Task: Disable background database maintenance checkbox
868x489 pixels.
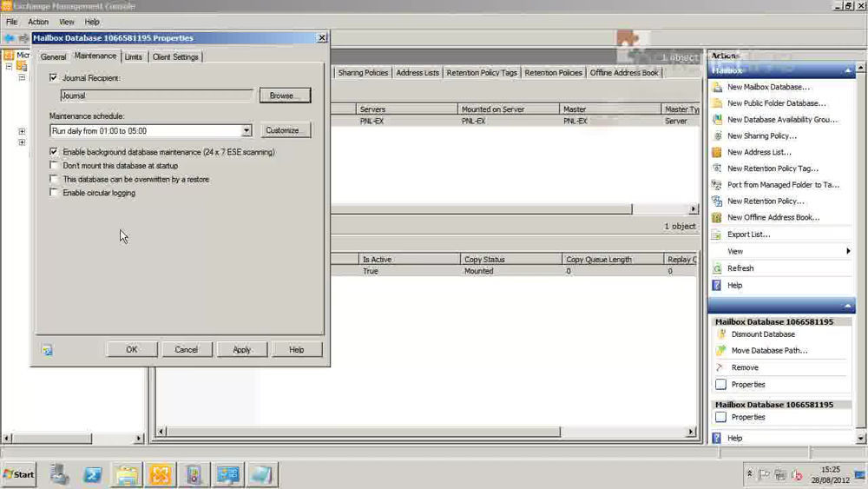Action: pos(54,152)
